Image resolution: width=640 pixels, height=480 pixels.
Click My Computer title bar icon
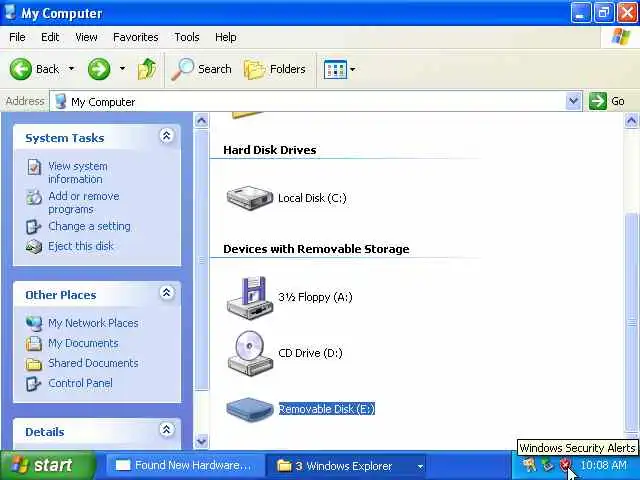point(10,12)
